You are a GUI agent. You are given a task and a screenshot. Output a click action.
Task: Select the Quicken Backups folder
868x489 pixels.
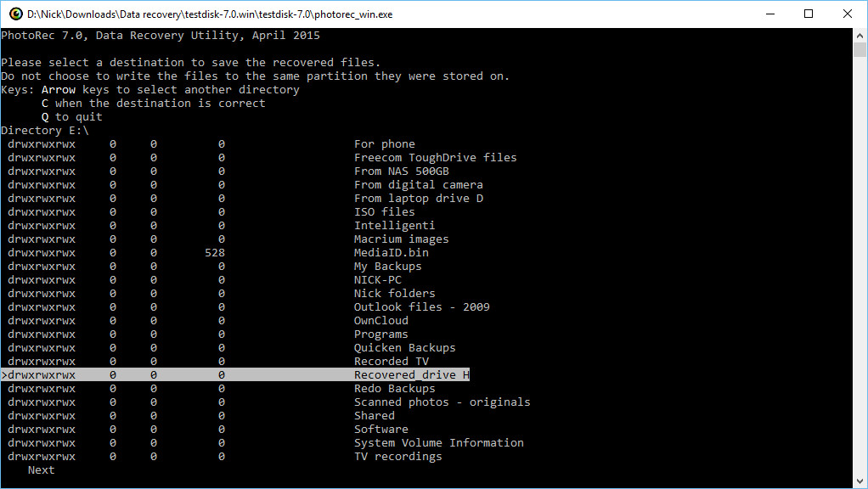(404, 348)
